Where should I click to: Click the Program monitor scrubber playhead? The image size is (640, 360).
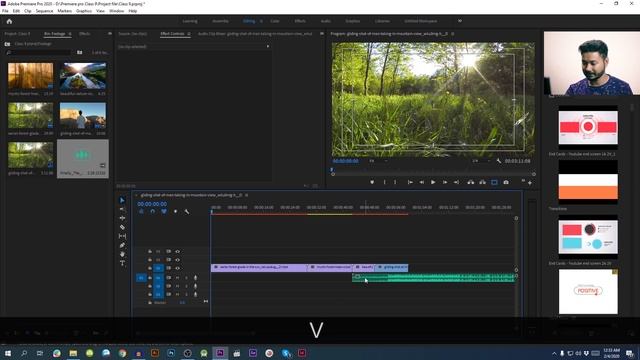(332, 169)
